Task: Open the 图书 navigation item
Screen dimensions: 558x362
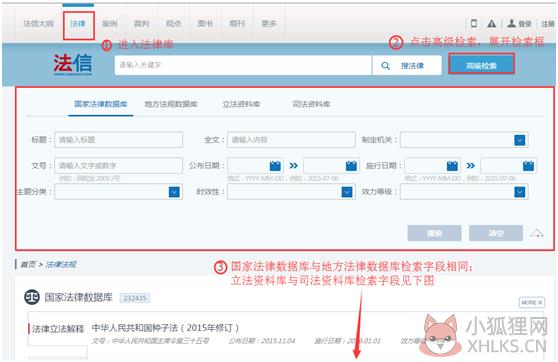Action: pyautogui.click(x=205, y=23)
